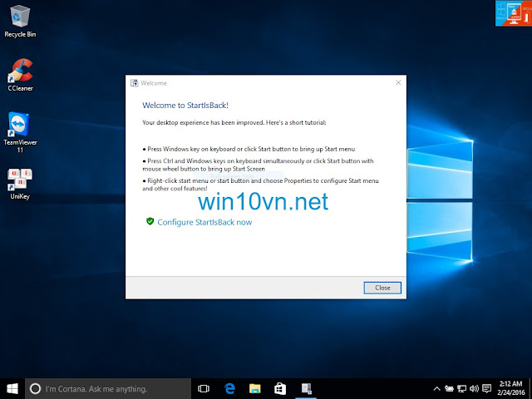Viewport: 532px width, 399px height.
Task: Show hidden system tray icons
Action: 437,389
